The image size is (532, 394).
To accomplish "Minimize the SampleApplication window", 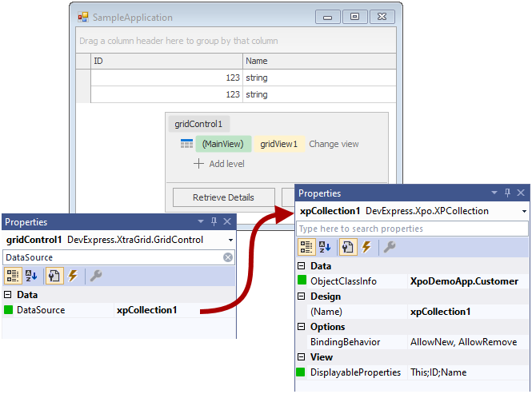I will (x=327, y=17).
